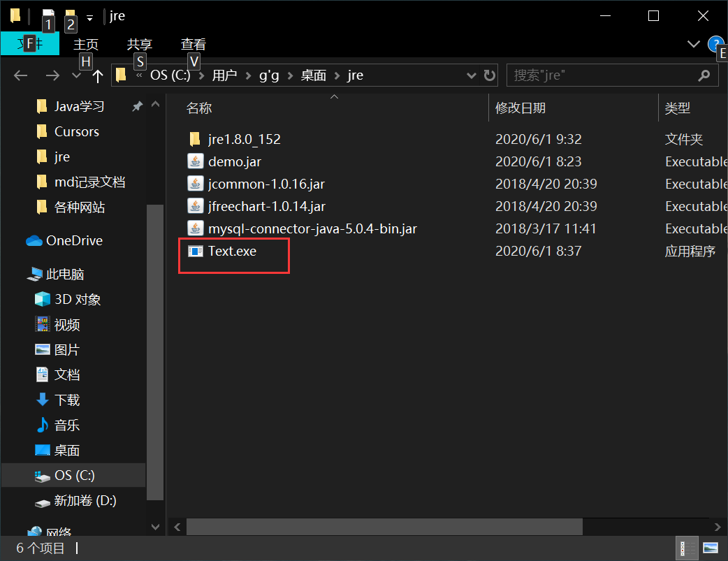The height and width of the screenshot is (561, 728).
Task: Expand subfolders chevron after 桌面
Action: (x=337, y=75)
